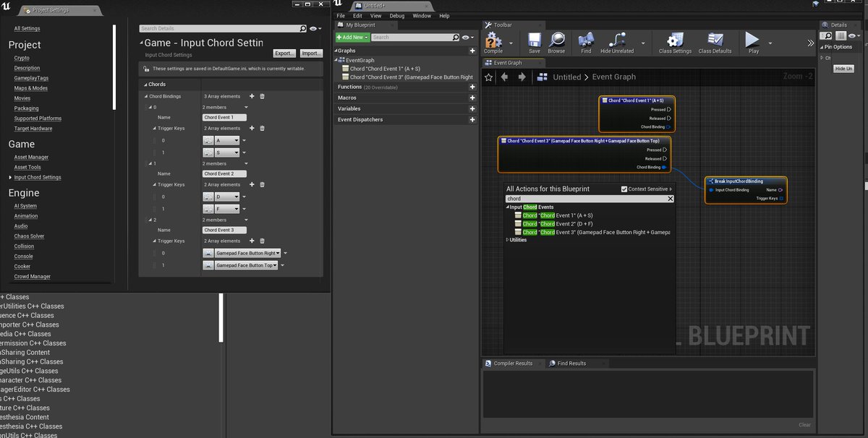Image resolution: width=868 pixels, height=438 pixels.
Task: Open Maps & Modes settings
Action: (x=31, y=88)
